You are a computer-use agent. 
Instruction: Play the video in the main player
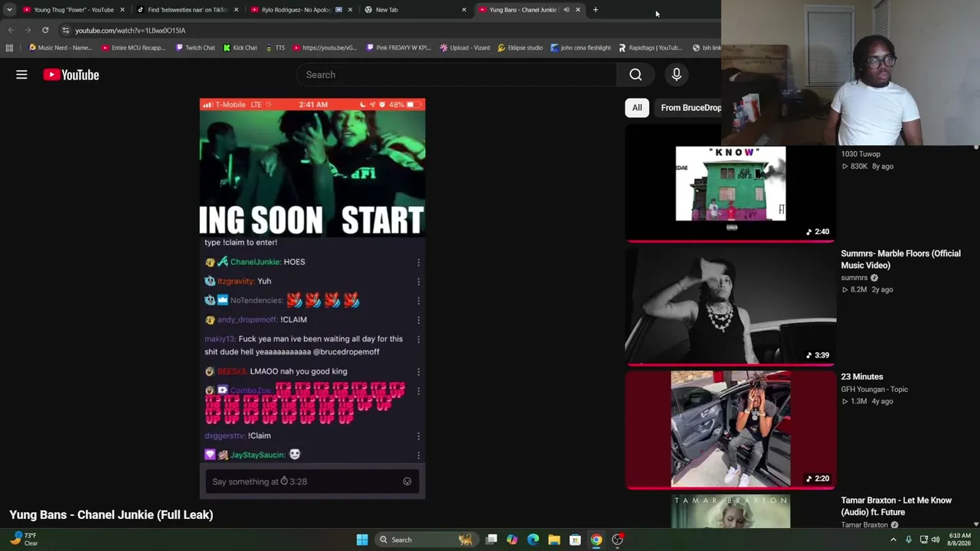[x=312, y=298]
